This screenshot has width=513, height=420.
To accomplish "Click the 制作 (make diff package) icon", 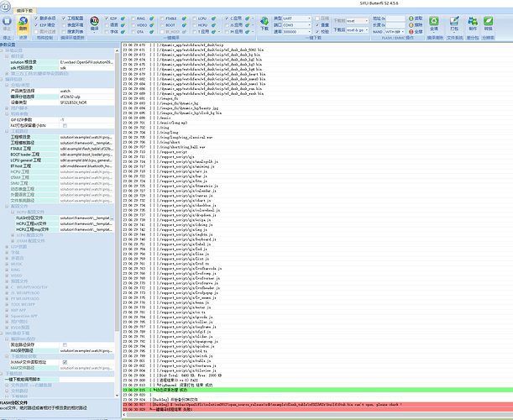I will tap(474, 21).
